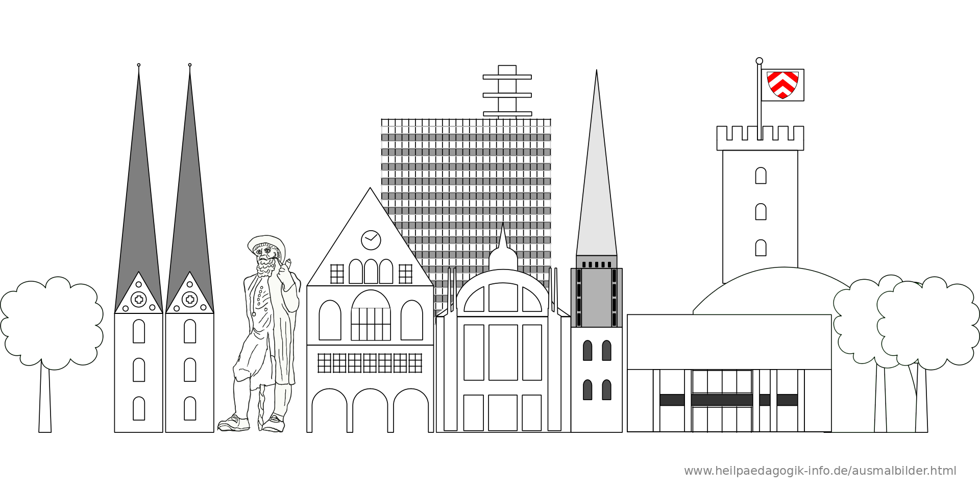Click the round clock on the gabled building
Image resolution: width=980 pixels, height=490 pixels.
click(371, 240)
